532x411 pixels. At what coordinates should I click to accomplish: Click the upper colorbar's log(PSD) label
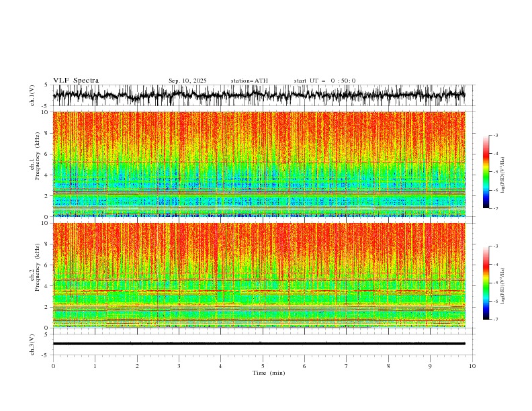coord(502,175)
